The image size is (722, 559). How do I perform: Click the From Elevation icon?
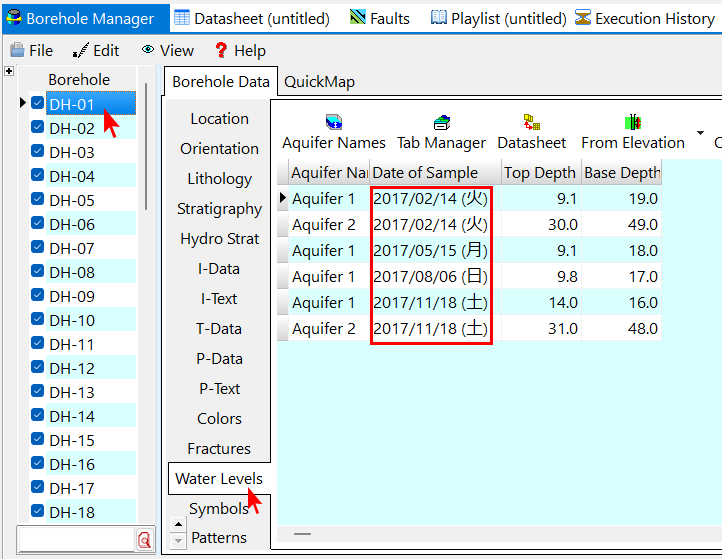pyautogui.click(x=632, y=123)
